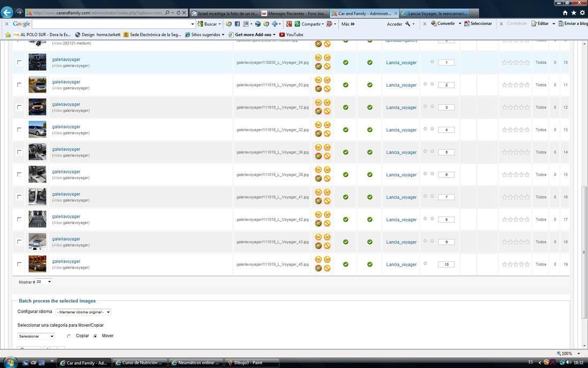Toggle first green check for Voyager_45.jpg
The height and width of the screenshot is (368, 588).
pyautogui.click(x=345, y=264)
